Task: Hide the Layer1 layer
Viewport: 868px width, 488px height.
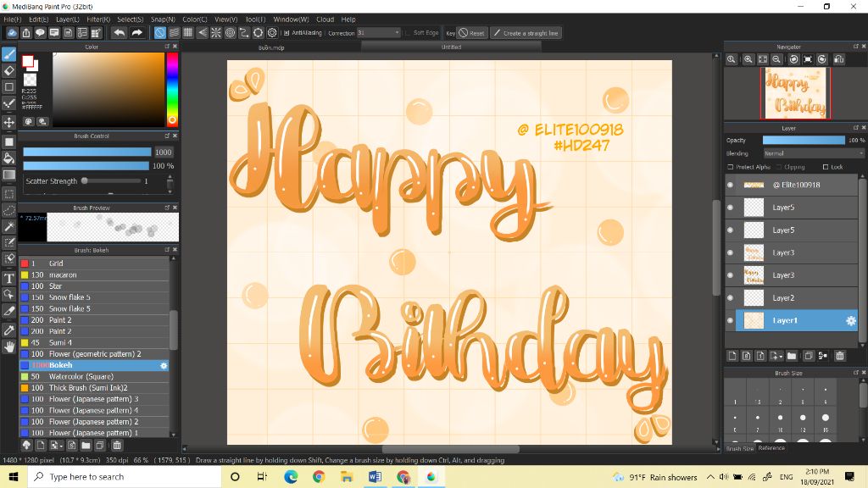Action: click(x=730, y=320)
